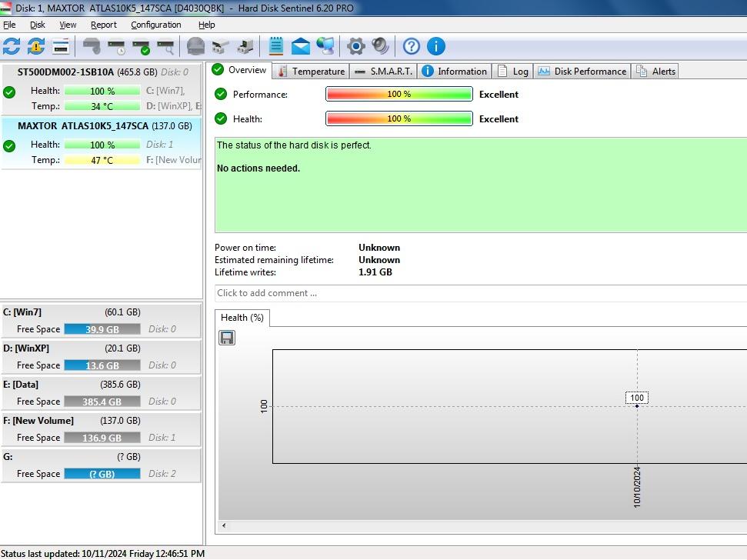The width and height of the screenshot is (747, 560).
Task: Open the Configuration menu
Action: click(x=155, y=25)
